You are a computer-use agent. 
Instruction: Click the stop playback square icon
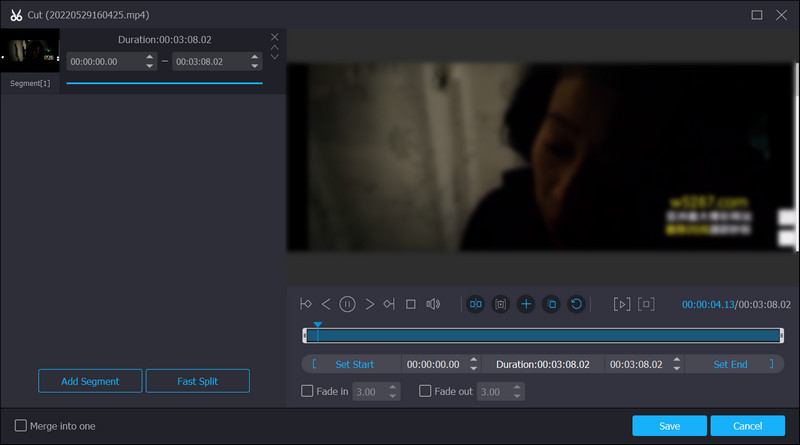[410, 304]
